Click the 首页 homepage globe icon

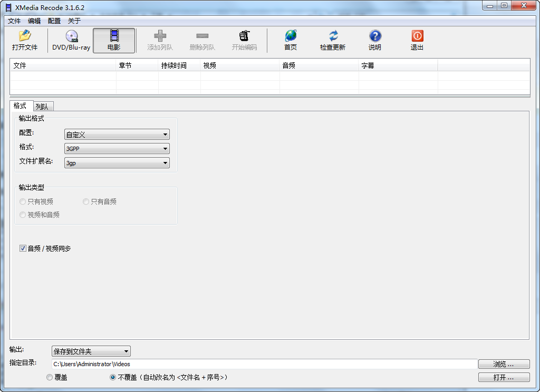click(291, 35)
